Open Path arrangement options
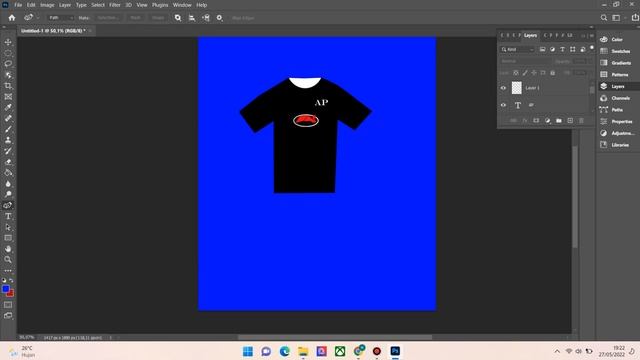The width and height of the screenshot is (640, 360). pyautogui.click(x=206, y=18)
